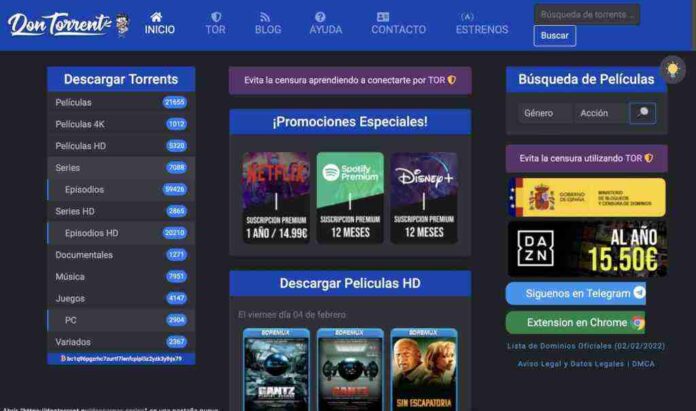Open the INICIO home menu item

tap(159, 23)
